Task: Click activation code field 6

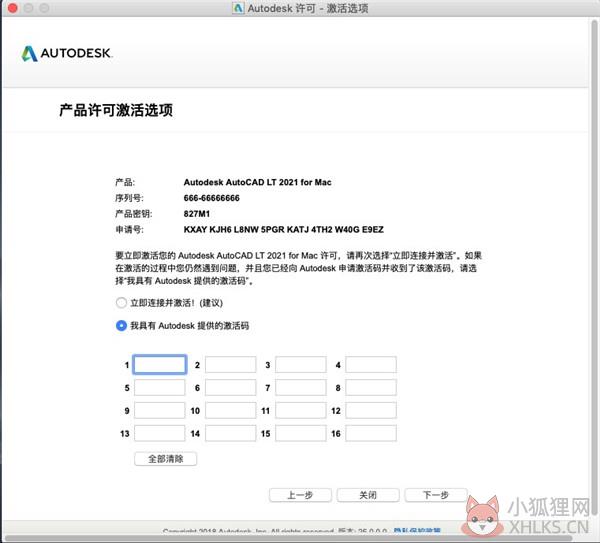Action: 230,388
